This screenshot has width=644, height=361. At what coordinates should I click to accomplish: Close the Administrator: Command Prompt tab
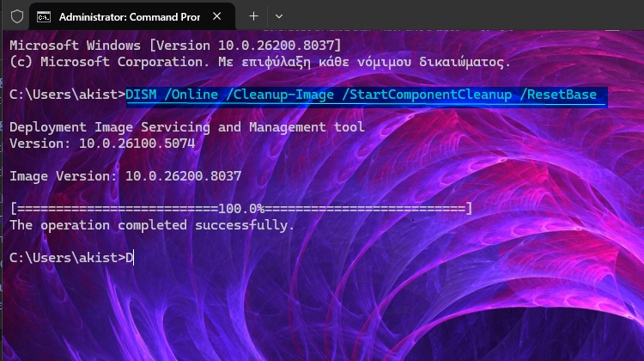pos(217,16)
